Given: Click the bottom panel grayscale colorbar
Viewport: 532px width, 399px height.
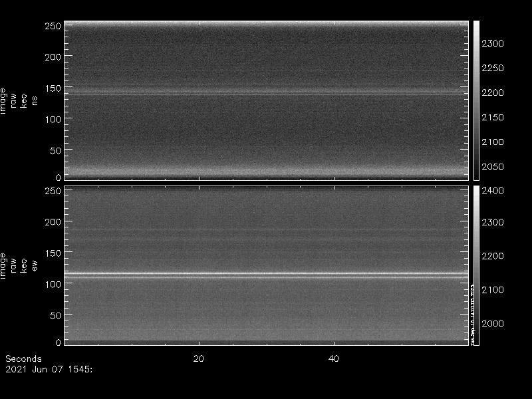Looking at the screenshot, I should [476, 265].
